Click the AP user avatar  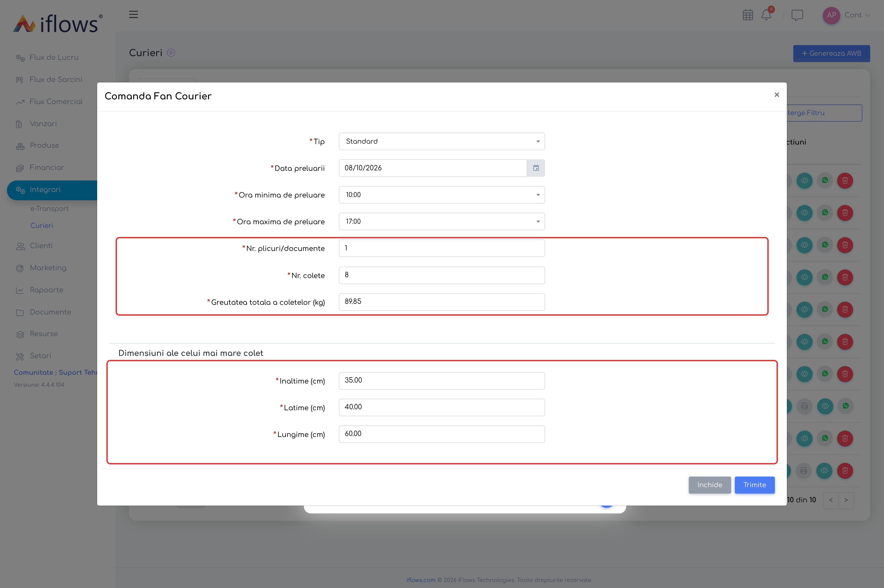click(831, 15)
